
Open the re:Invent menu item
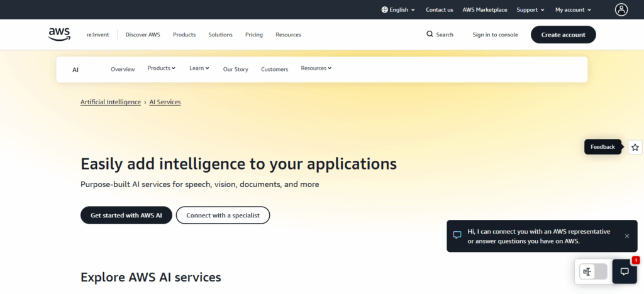tap(97, 35)
